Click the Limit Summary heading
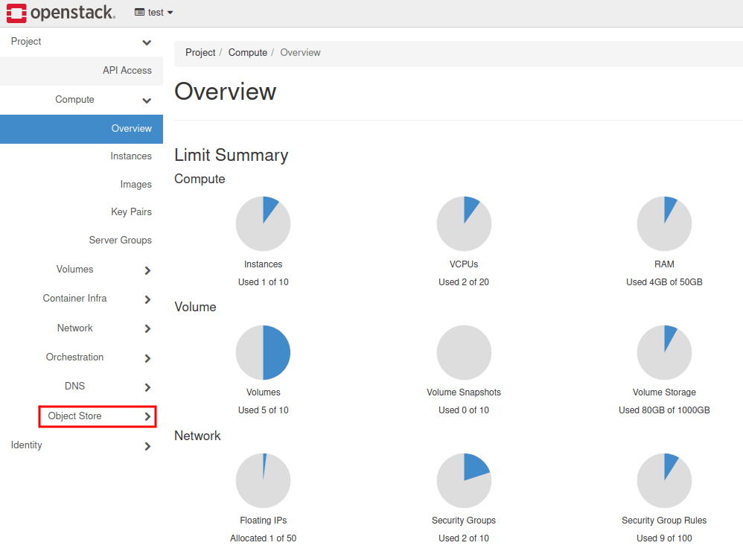 tap(232, 156)
